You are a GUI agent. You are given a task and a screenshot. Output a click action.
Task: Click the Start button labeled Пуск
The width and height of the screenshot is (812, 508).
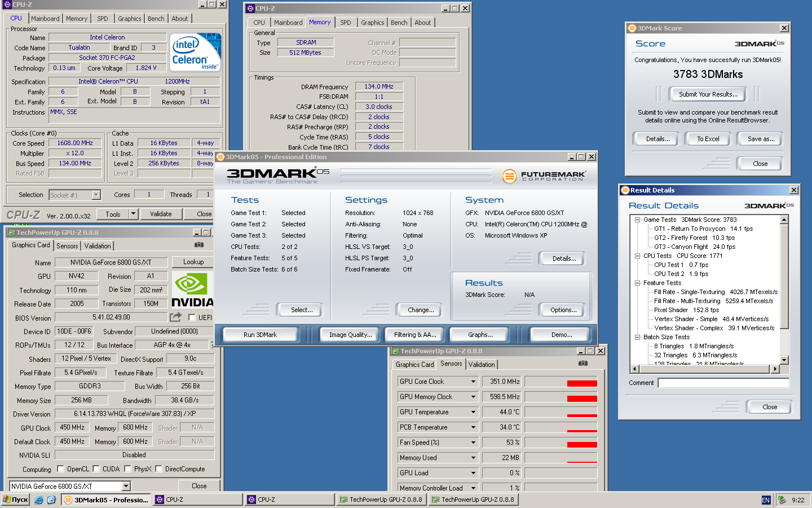pyautogui.click(x=16, y=500)
